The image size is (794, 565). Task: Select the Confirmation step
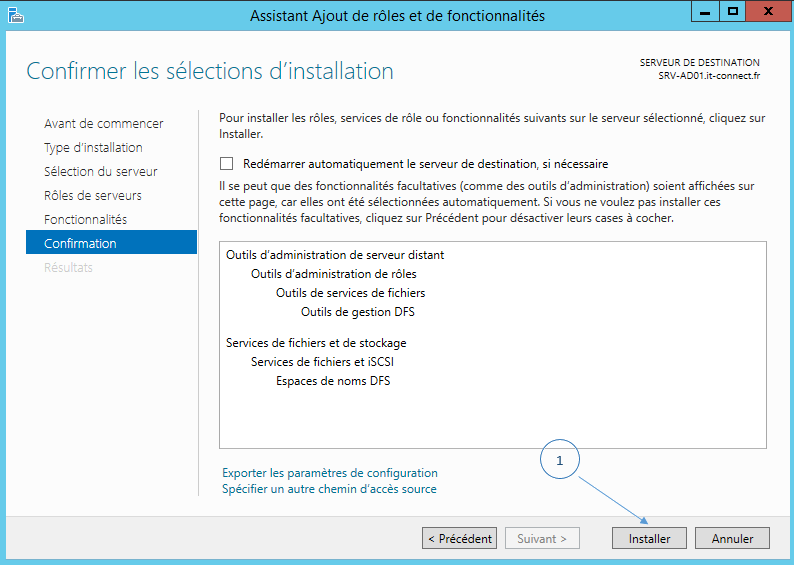80,244
